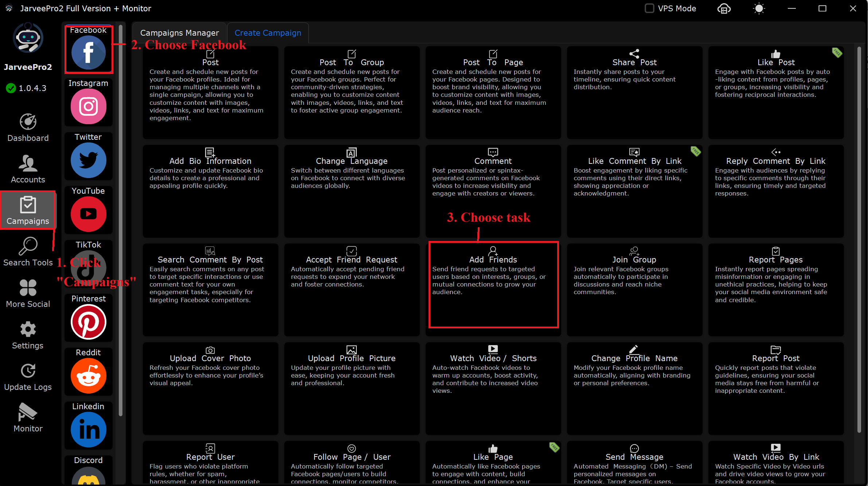Click the Accept Friend Request checkmark icon
Screen dimensions: 868x486
pyautogui.click(x=352, y=251)
